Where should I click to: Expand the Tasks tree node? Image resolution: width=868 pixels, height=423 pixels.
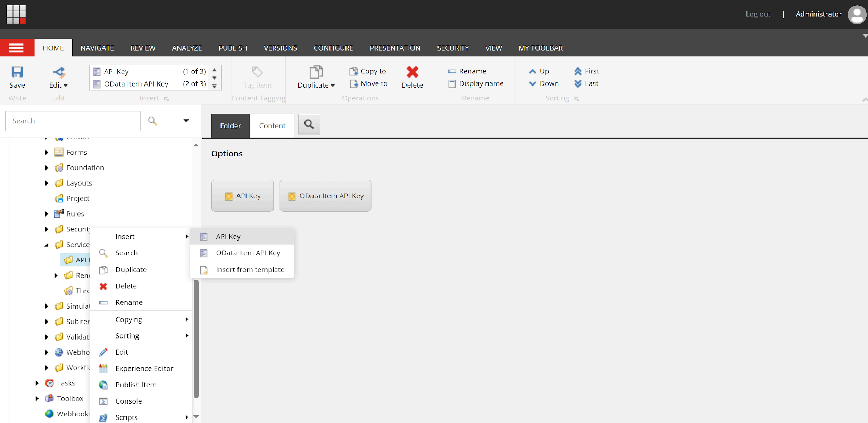(37, 383)
